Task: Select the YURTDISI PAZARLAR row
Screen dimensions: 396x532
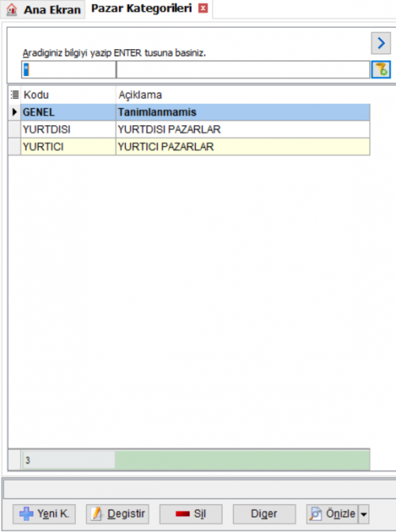Action: tap(196, 129)
